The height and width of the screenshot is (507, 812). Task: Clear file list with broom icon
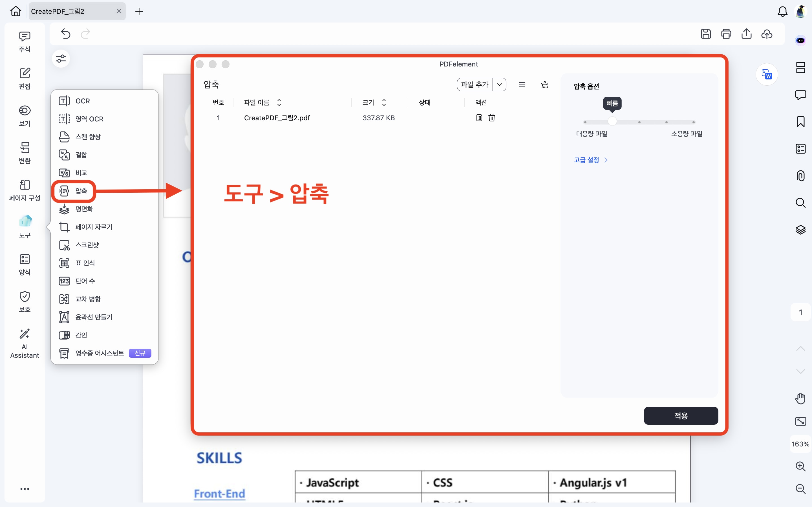coord(545,85)
